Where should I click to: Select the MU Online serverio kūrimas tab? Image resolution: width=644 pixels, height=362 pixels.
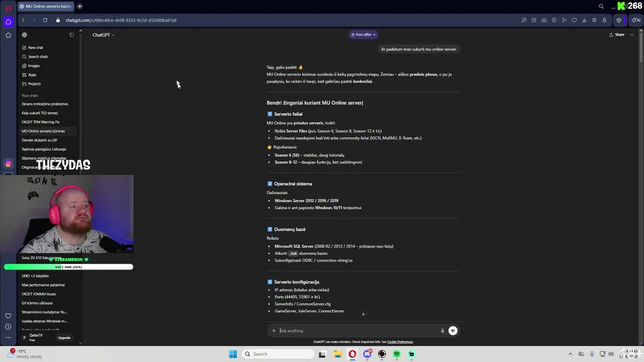point(45,7)
